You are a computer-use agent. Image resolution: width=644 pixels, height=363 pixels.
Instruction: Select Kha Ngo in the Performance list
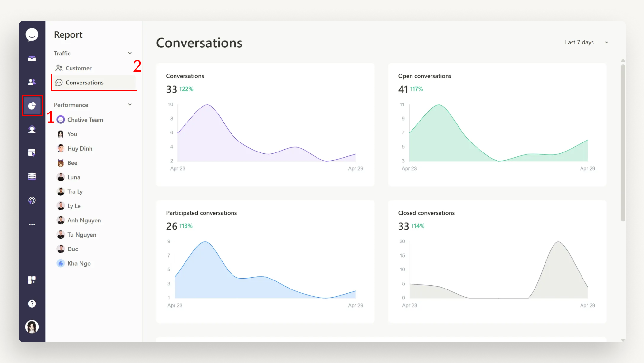tap(79, 263)
